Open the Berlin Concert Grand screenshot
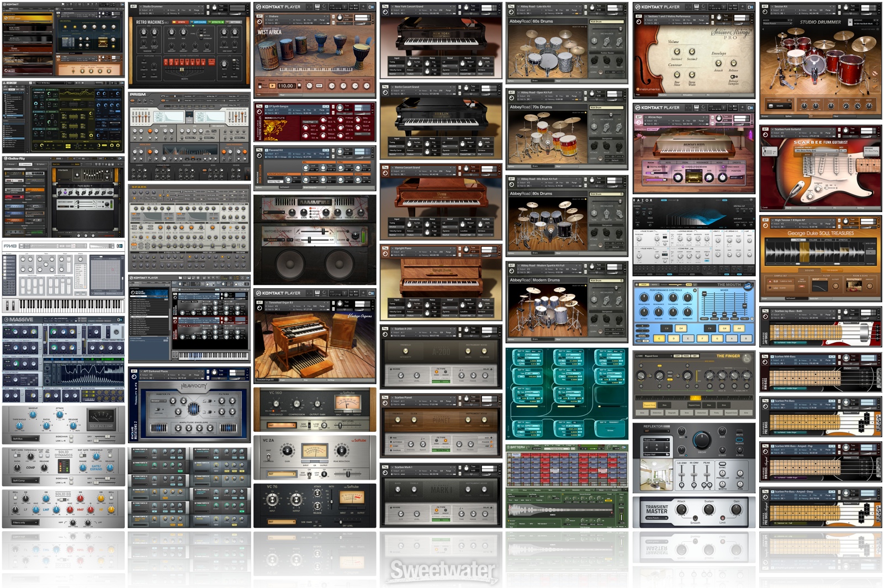The image size is (884, 588). (x=441, y=121)
